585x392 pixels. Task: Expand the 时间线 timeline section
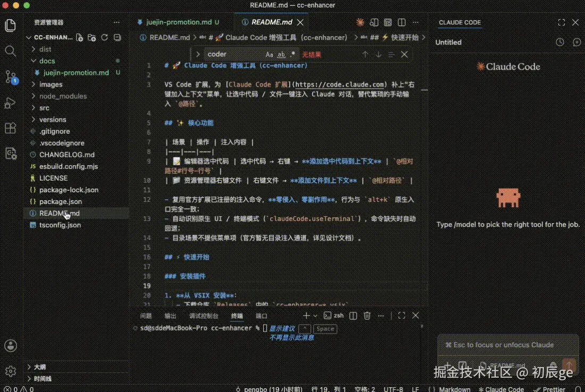click(x=43, y=379)
